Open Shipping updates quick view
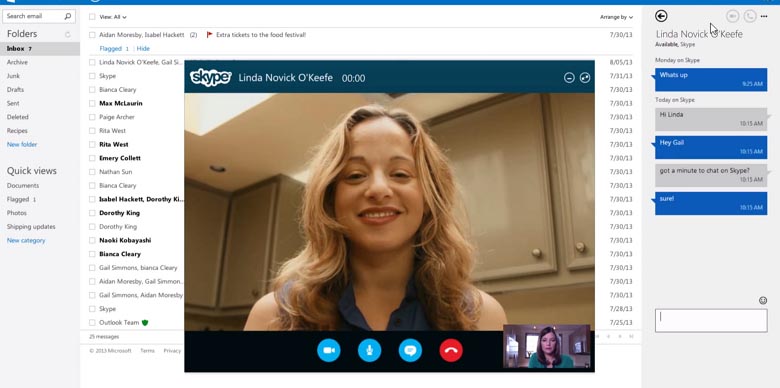780x388 pixels. click(x=31, y=226)
